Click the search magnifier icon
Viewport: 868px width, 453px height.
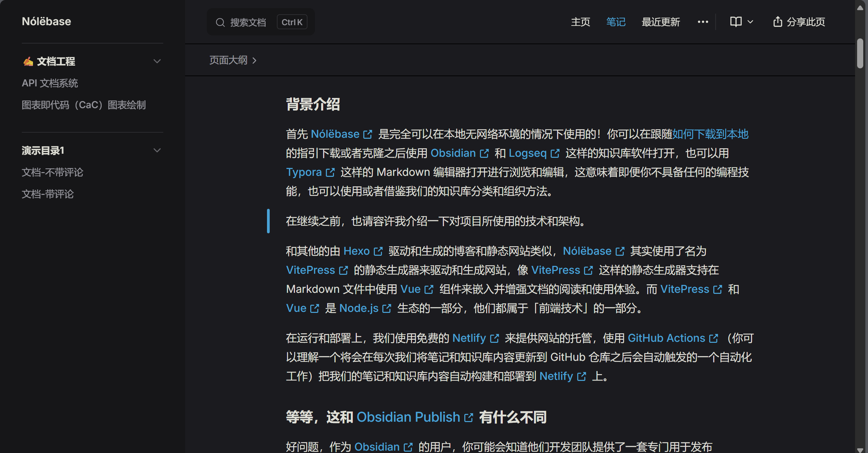[220, 22]
